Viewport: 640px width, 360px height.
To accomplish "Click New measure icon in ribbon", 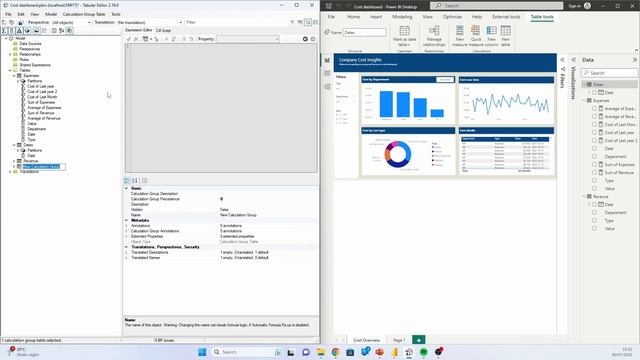I will point(460,31).
